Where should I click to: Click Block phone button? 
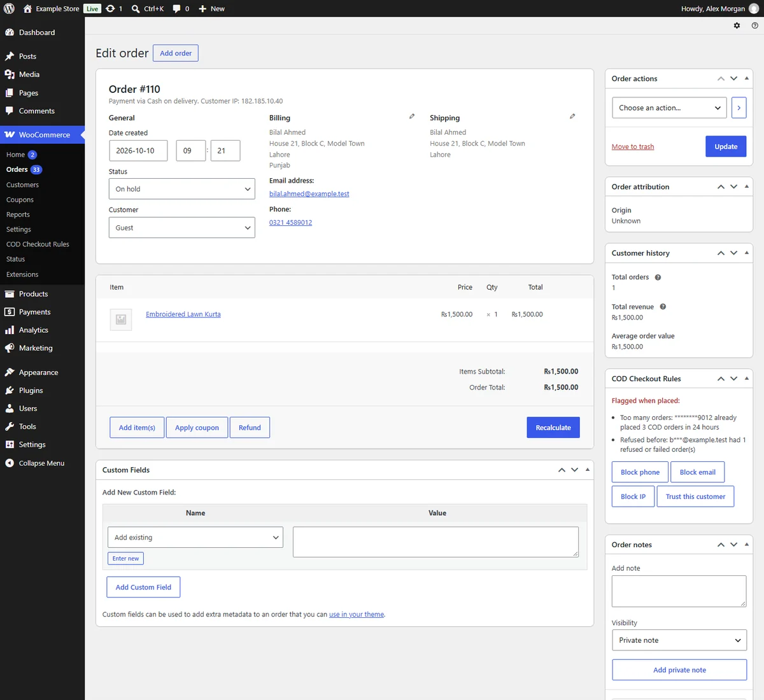(x=640, y=472)
